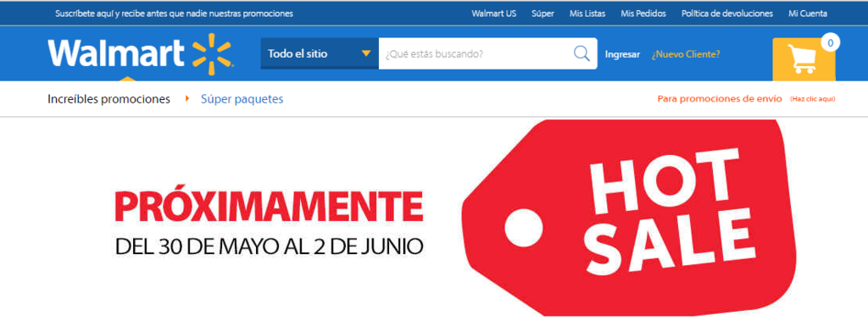The image size is (868, 321).
Task: Open Mis Pedidos
Action: 643,14
